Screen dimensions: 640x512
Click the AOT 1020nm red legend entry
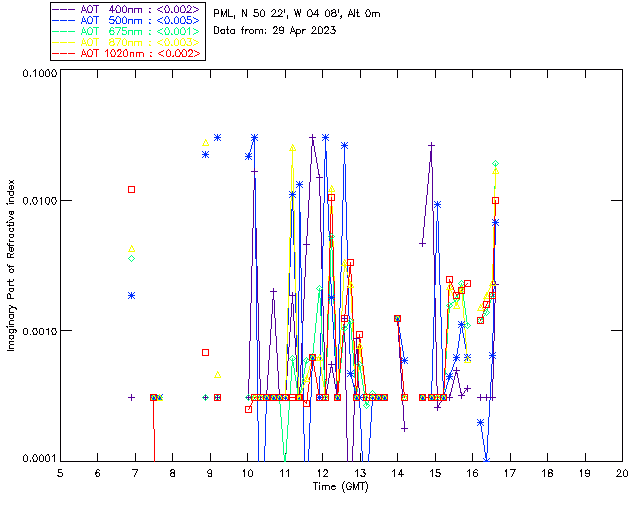pos(126,53)
